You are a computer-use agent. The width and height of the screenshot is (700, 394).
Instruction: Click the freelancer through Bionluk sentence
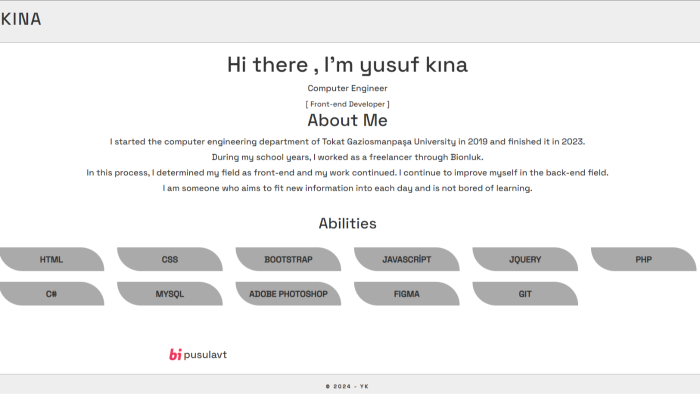pos(347,157)
